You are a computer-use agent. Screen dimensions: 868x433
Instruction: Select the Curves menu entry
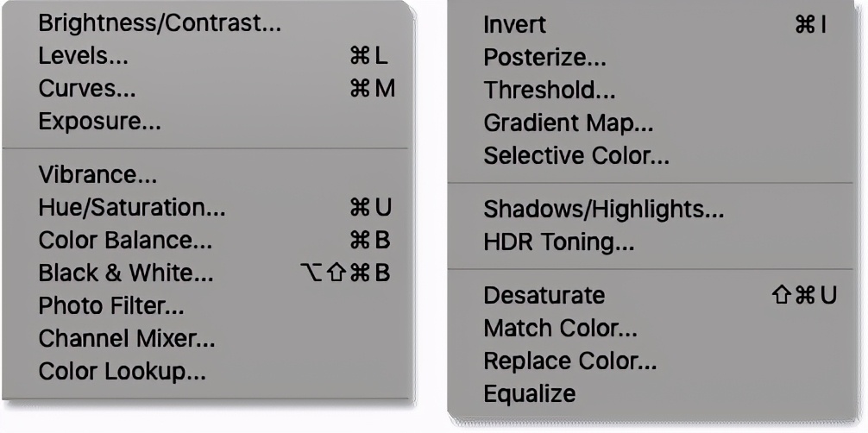click(87, 90)
